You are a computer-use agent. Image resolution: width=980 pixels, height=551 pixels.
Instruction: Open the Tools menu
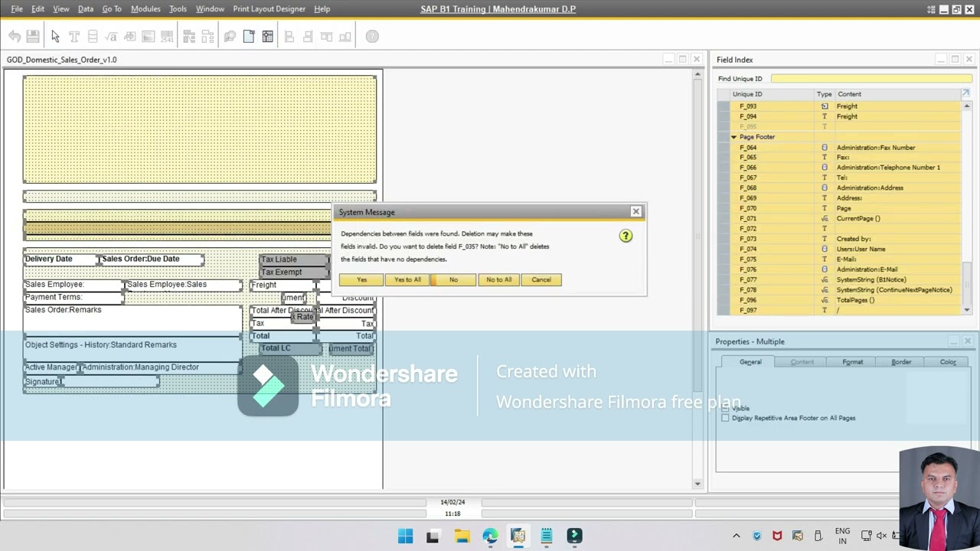pos(178,8)
